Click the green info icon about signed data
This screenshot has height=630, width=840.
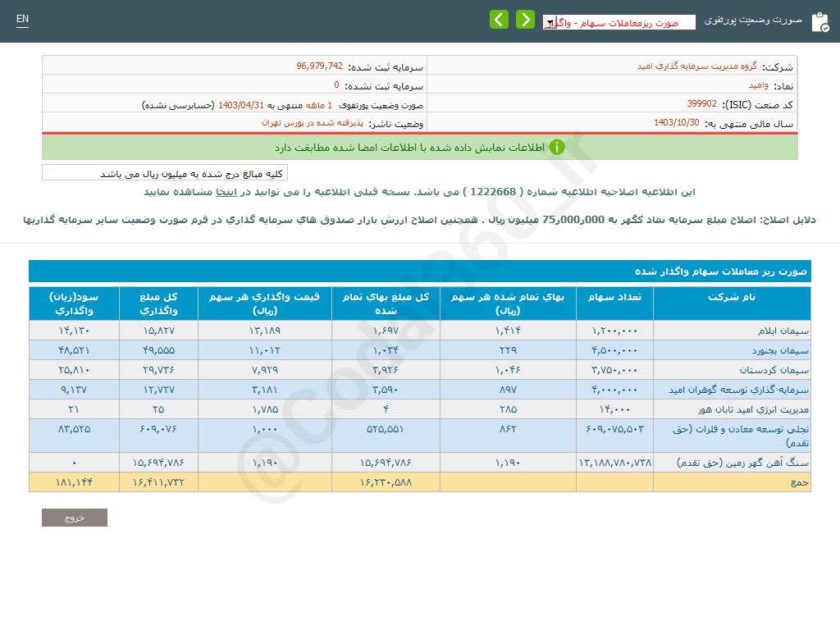(x=557, y=146)
